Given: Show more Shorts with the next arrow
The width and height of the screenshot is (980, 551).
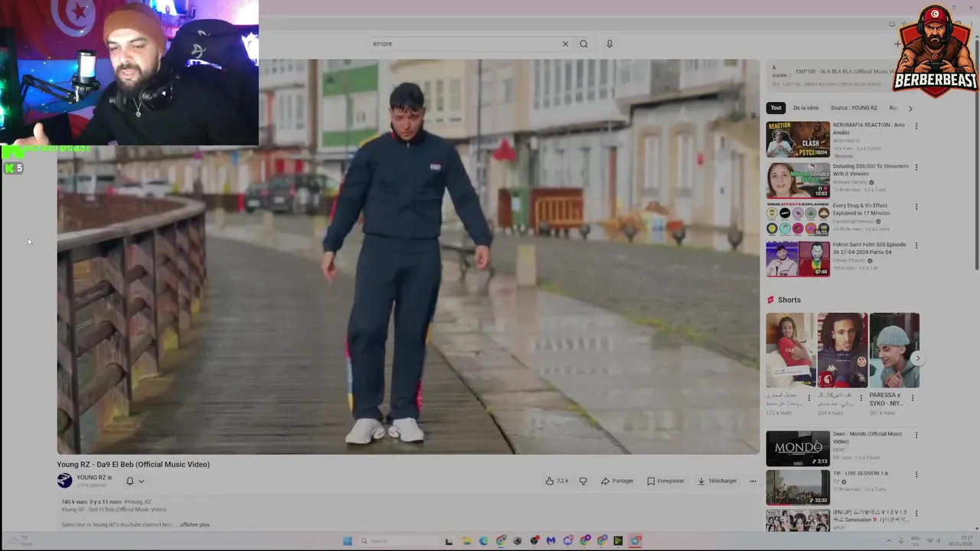Looking at the screenshot, I should [917, 358].
